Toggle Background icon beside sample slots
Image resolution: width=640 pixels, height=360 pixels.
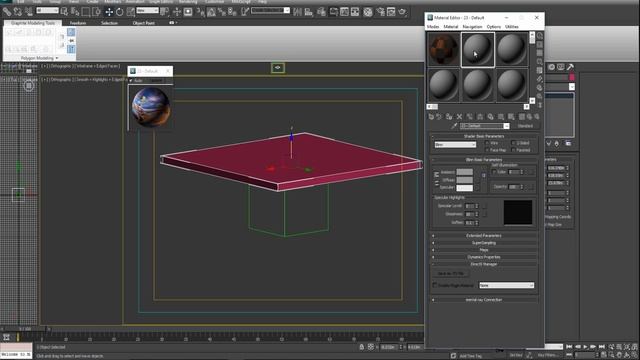540,53
